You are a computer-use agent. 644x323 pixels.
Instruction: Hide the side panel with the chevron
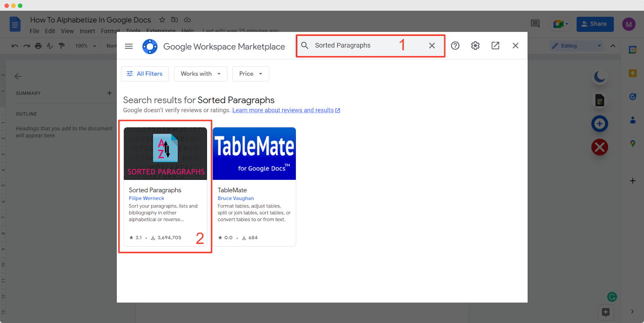[x=632, y=311]
